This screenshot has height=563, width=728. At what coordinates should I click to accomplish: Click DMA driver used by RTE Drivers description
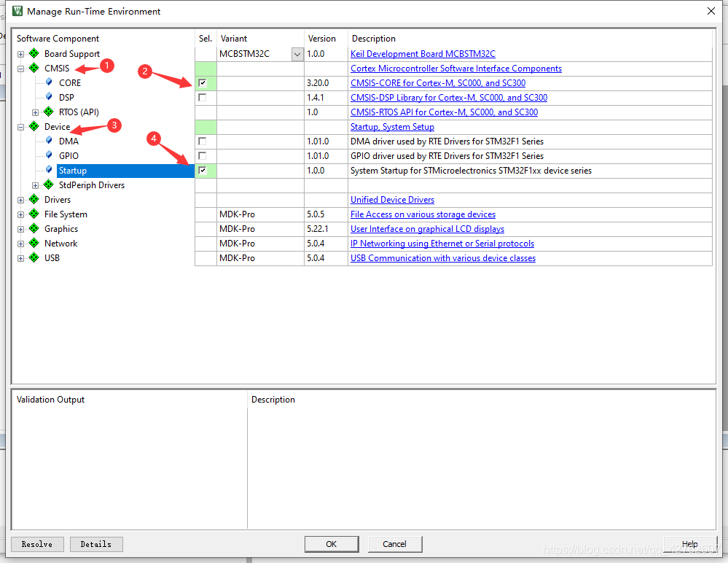[447, 141]
